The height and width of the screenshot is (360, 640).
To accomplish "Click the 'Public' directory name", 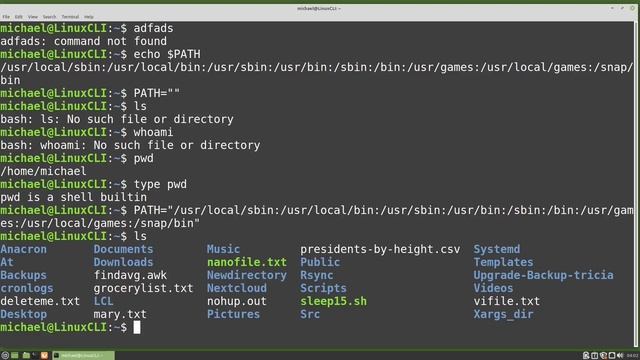I will pos(320,262).
